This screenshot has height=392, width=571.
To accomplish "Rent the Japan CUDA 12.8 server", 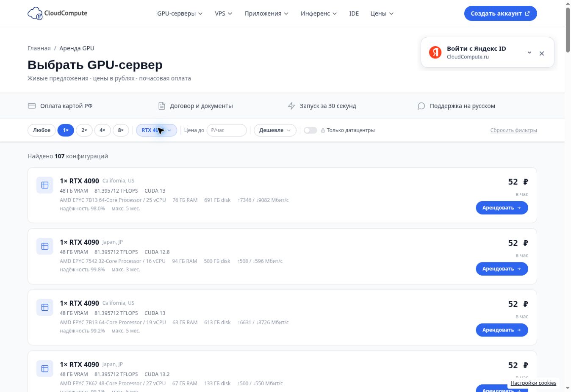I will tap(502, 269).
